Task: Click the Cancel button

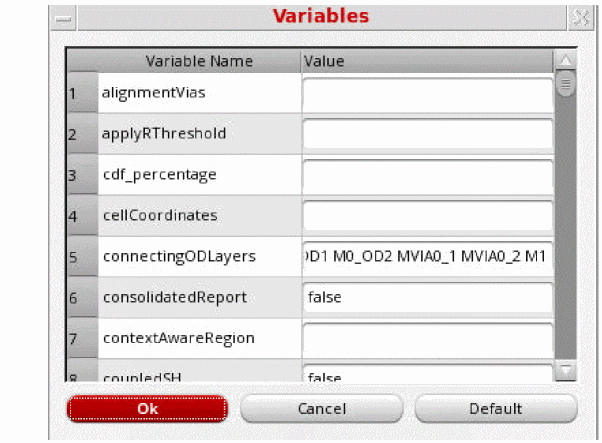Action: [x=322, y=408]
